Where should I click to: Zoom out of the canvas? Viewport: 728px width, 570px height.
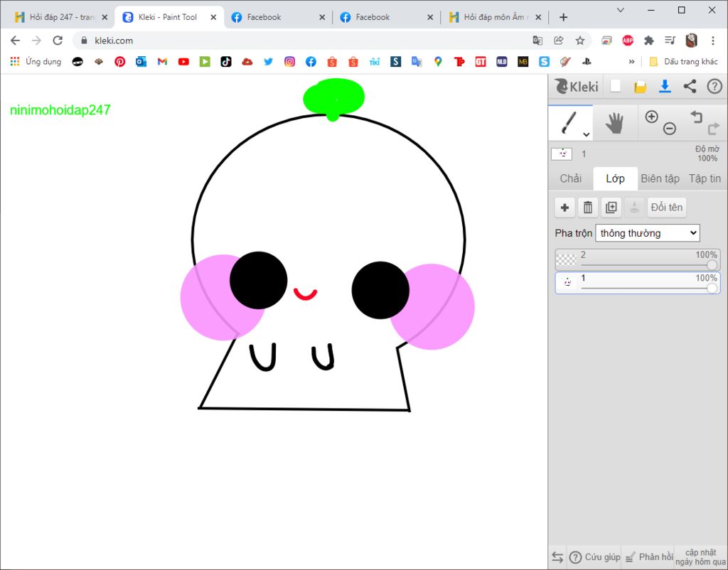(x=669, y=129)
